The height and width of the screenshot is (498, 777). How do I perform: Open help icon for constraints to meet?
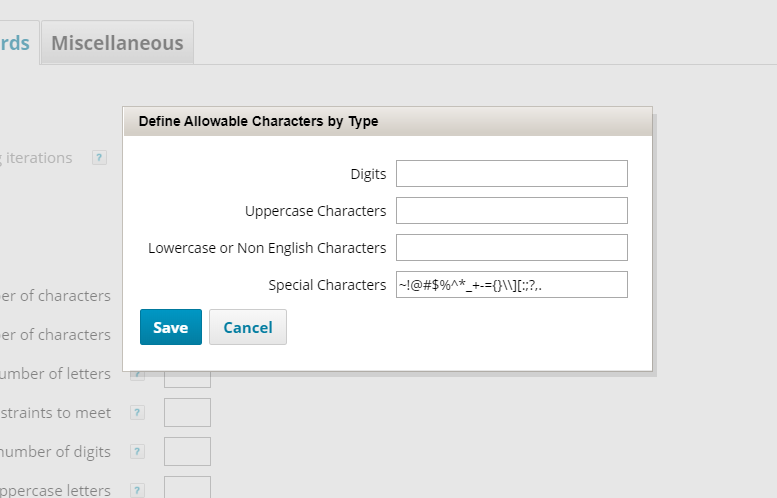click(x=137, y=413)
